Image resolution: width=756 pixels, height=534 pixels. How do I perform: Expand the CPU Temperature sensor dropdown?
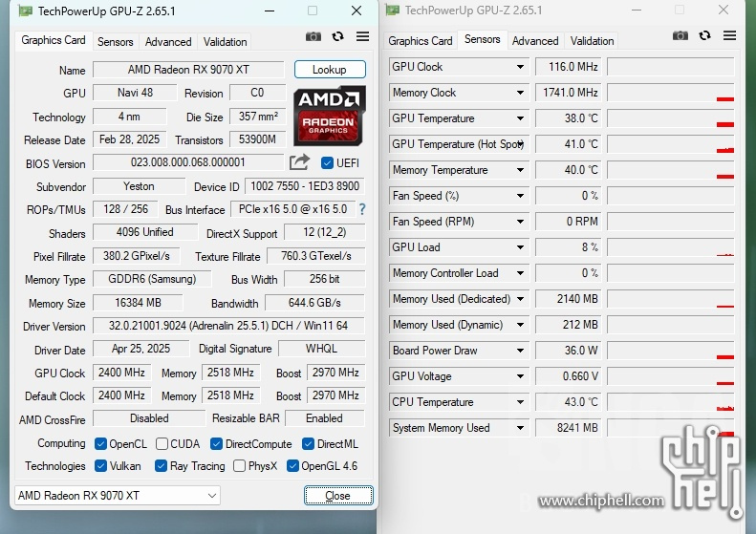click(520, 402)
